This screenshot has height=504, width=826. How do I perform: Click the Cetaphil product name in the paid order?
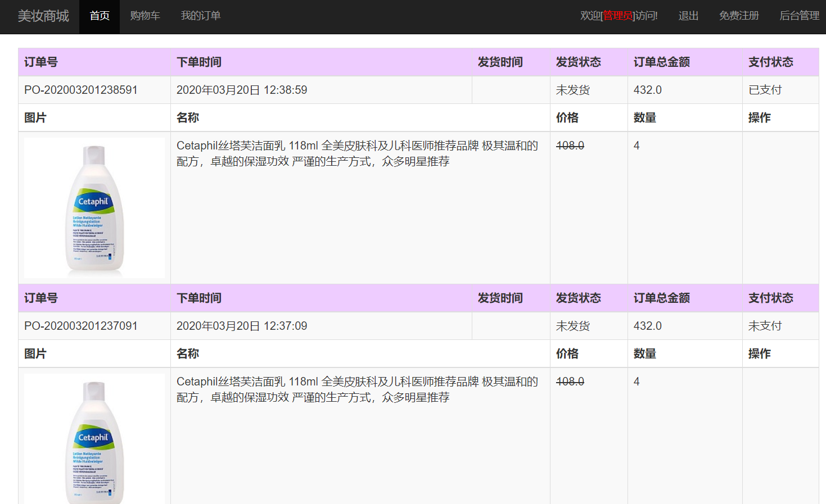tap(357, 153)
